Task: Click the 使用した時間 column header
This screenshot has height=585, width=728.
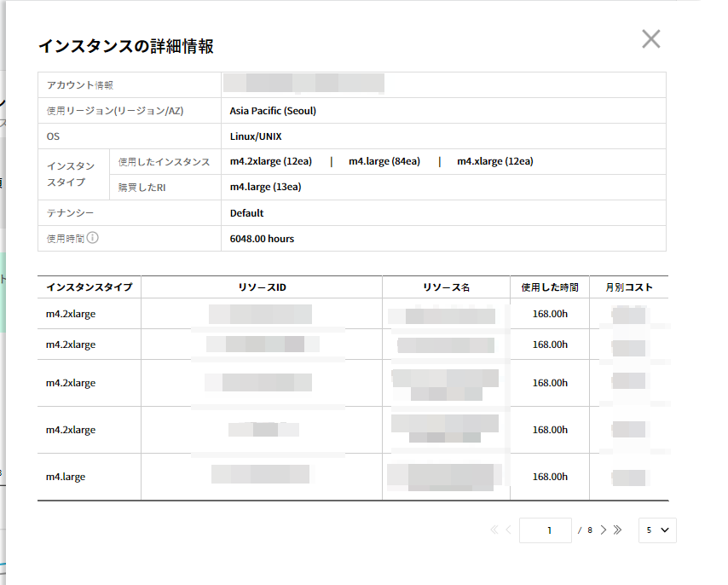Action: click(550, 287)
